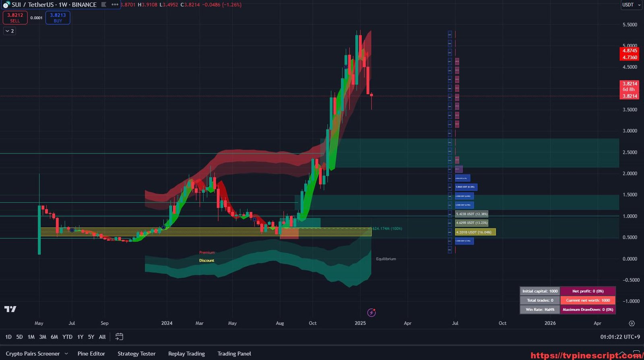This screenshot has width=644, height=360.
Task: Click the purple lightning event icon
Action: click(x=372, y=313)
